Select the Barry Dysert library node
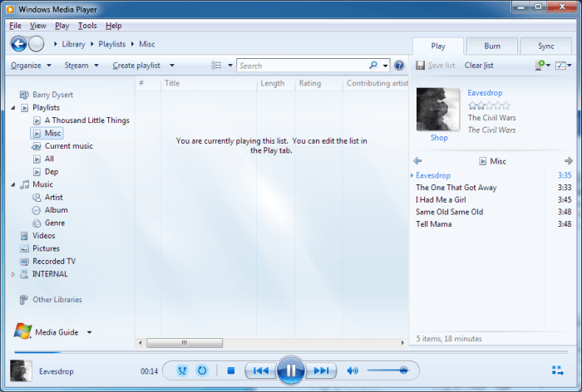 point(52,95)
